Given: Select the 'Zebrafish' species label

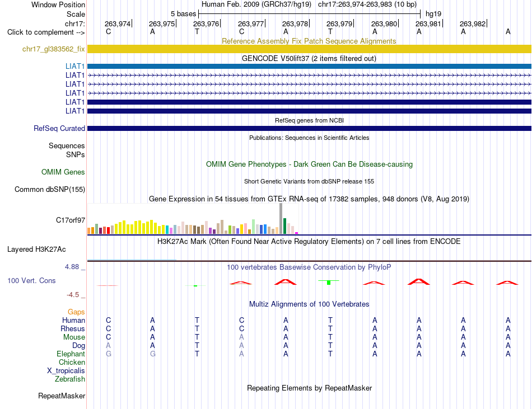Looking at the screenshot, I should (x=70, y=379).
